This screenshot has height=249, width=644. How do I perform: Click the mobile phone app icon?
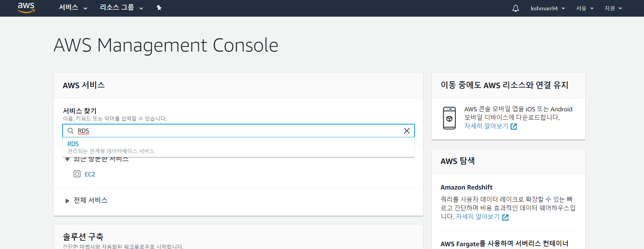coord(449,118)
